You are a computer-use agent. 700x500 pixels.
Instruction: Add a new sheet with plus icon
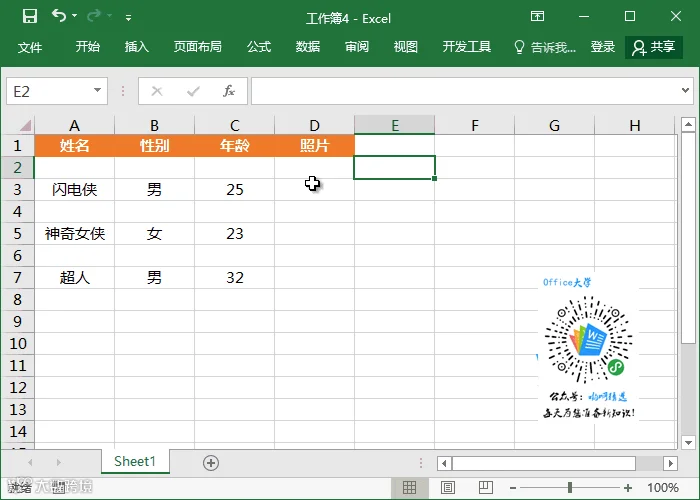(211, 463)
